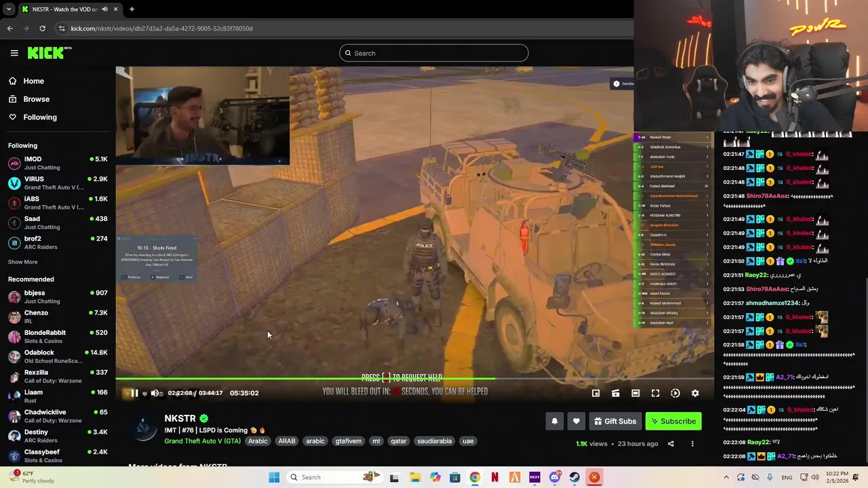Image resolution: width=868 pixels, height=488 pixels.
Task: Select the uae tag
Action: pyautogui.click(x=468, y=441)
